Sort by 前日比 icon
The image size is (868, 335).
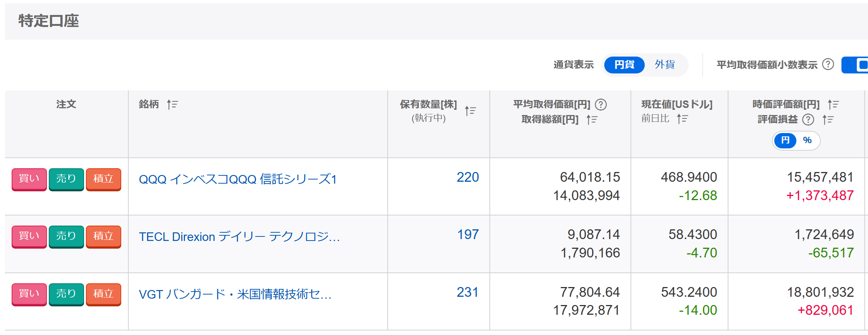tap(682, 119)
